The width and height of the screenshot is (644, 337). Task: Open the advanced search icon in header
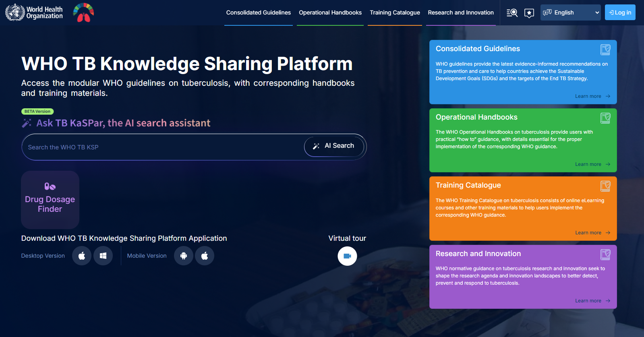click(x=512, y=13)
